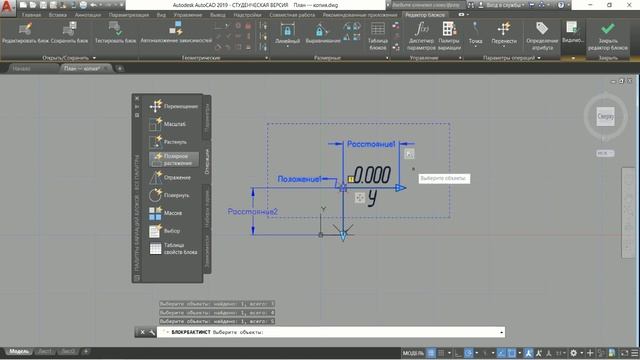Click the Visibility states (Видимость) ribbon button

coord(572,32)
